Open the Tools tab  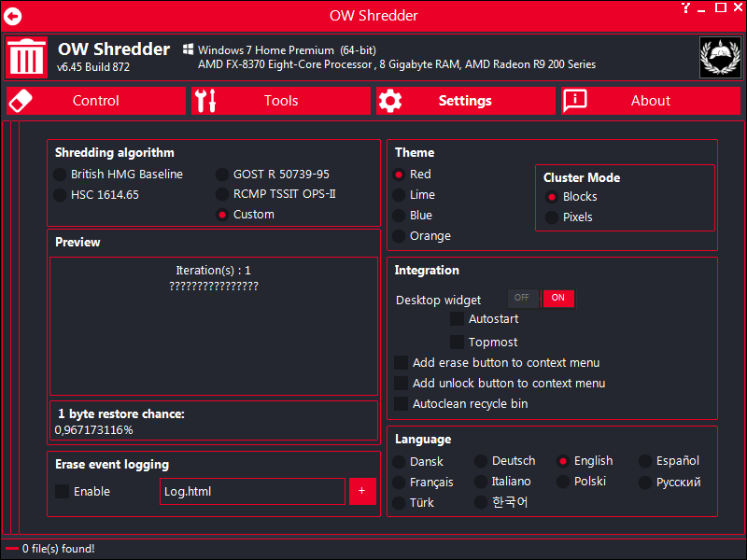click(x=281, y=101)
